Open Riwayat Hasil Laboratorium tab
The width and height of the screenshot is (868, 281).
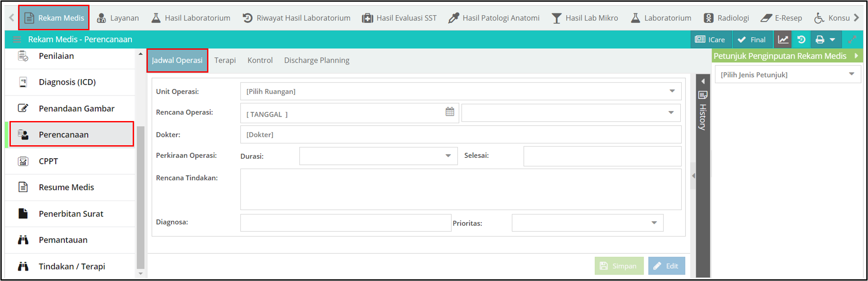(x=297, y=18)
